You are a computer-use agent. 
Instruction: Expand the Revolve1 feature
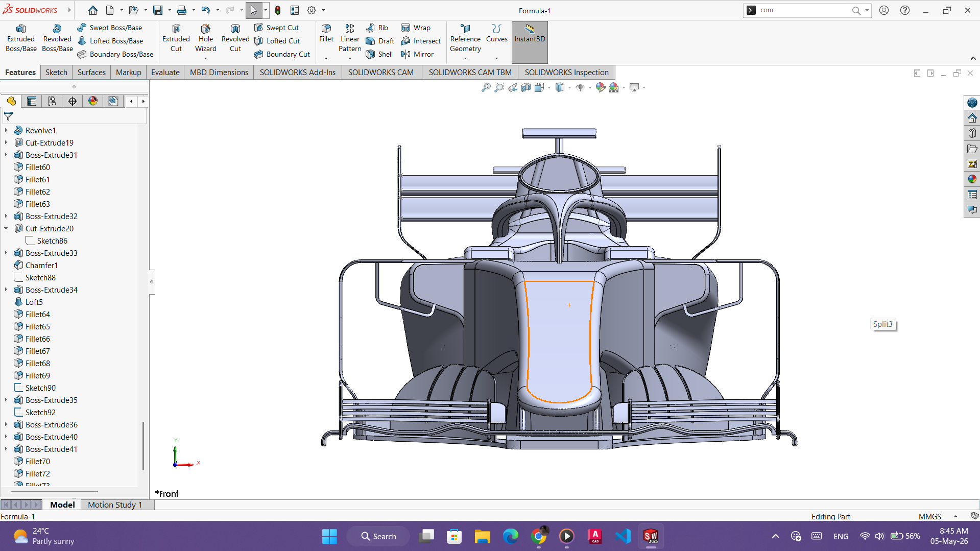pos(6,131)
